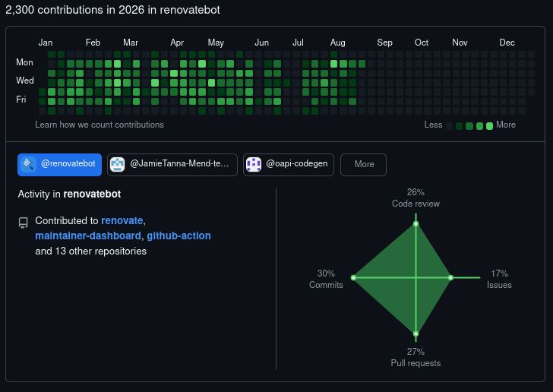Select the @oapi-codegen organization filter
Image resolution: width=553 pixels, height=392 pixels.
click(289, 164)
